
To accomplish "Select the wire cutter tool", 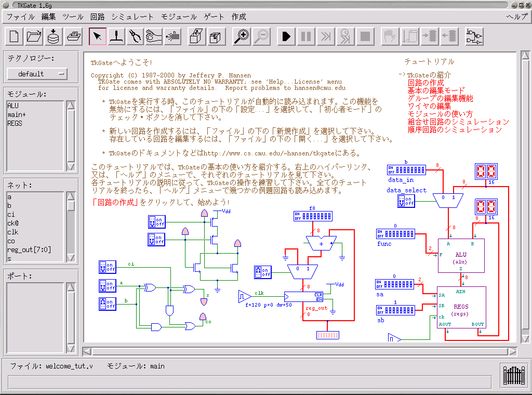I will pos(135,36).
